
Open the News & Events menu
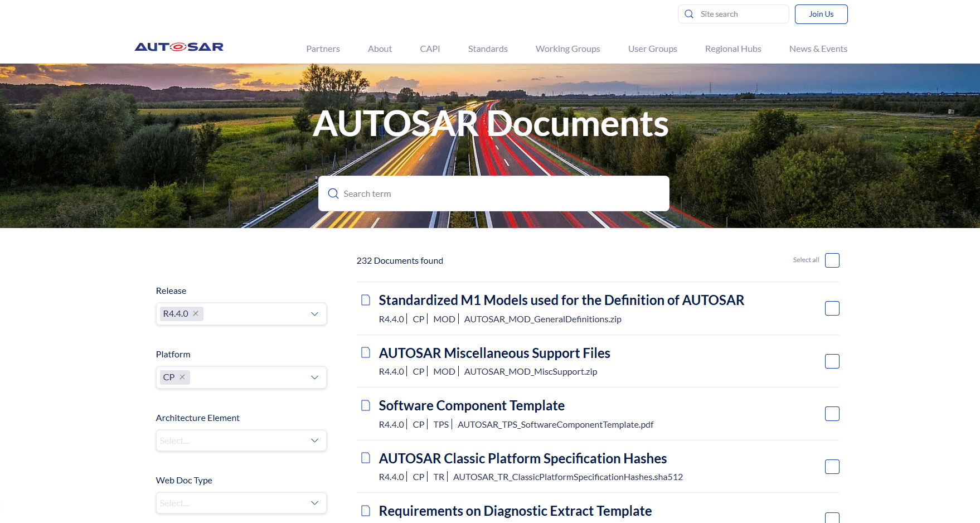(x=818, y=49)
